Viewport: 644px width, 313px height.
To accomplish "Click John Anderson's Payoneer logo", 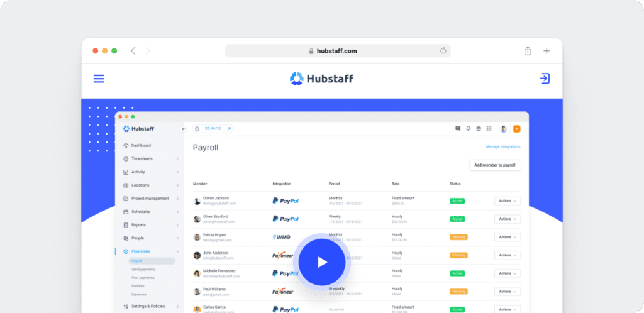I will click(x=283, y=255).
